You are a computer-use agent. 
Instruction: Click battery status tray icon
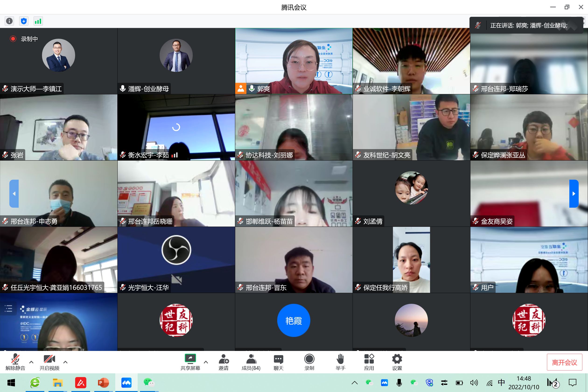(459, 382)
